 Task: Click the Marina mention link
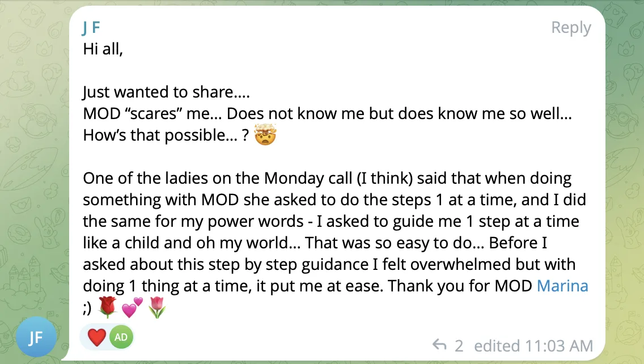pyautogui.click(x=562, y=286)
